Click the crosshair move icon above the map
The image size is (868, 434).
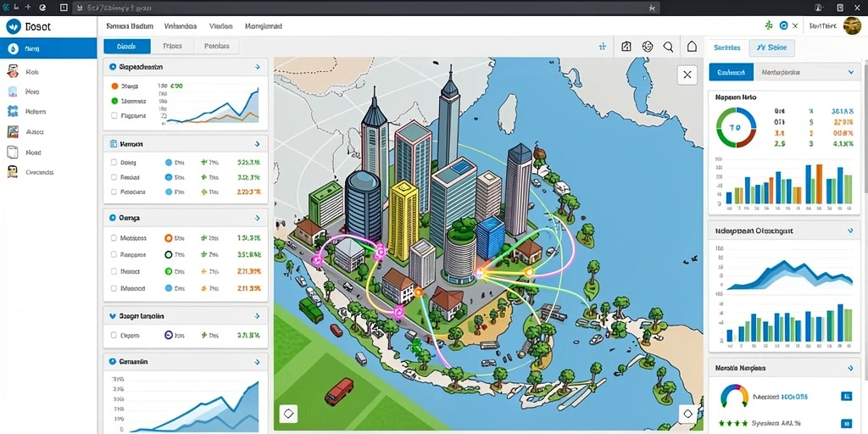tap(603, 47)
